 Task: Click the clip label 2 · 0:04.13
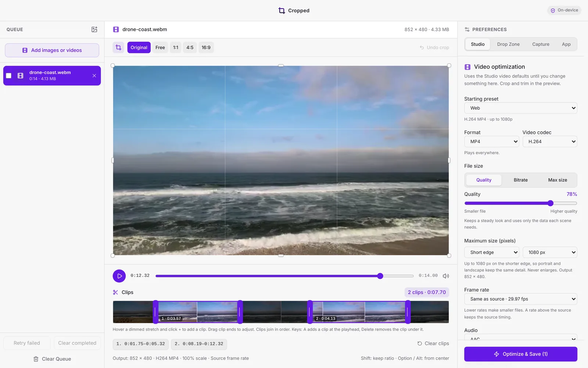(326, 319)
